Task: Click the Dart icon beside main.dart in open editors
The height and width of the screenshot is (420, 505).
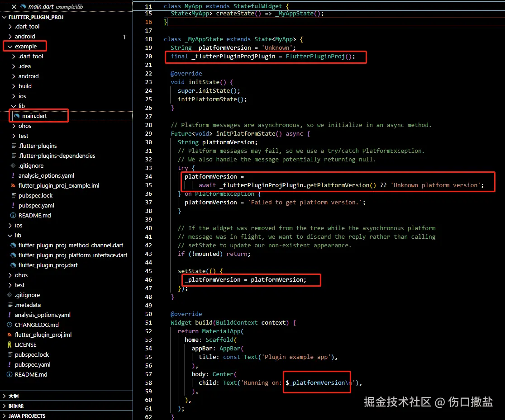Action: point(23,6)
